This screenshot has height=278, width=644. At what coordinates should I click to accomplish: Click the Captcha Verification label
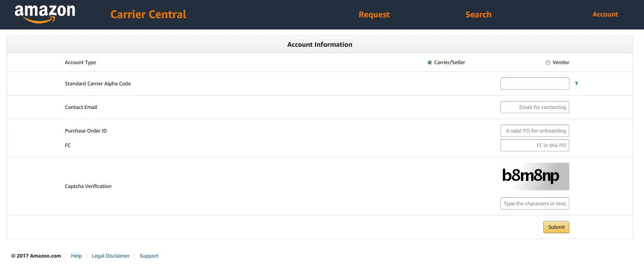[88, 186]
